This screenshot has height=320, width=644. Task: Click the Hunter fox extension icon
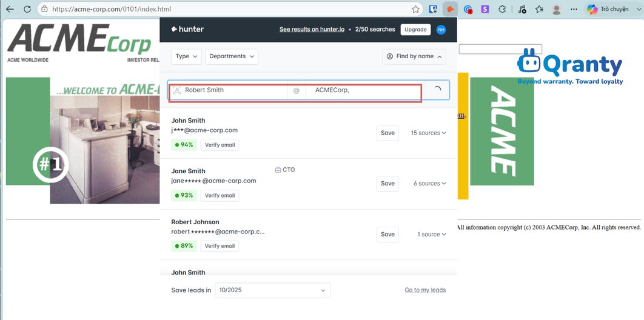450,9
